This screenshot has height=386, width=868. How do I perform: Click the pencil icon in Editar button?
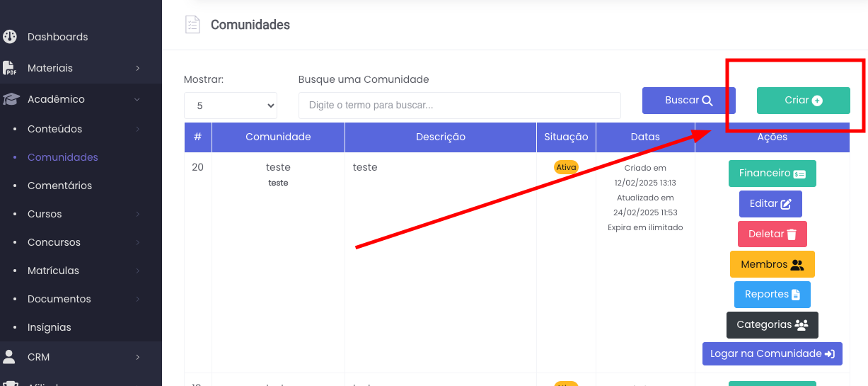[x=786, y=204]
